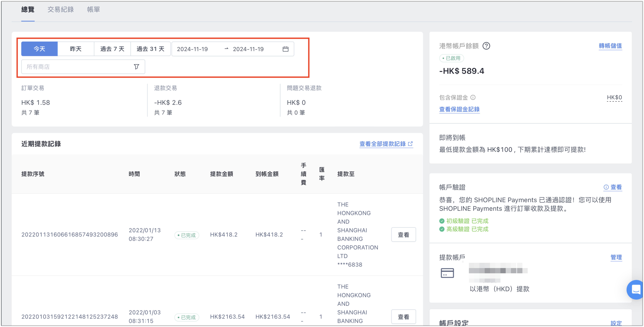The width and height of the screenshot is (644, 327).
Task: Open the calendar date picker icon
Action: point(285,49)
